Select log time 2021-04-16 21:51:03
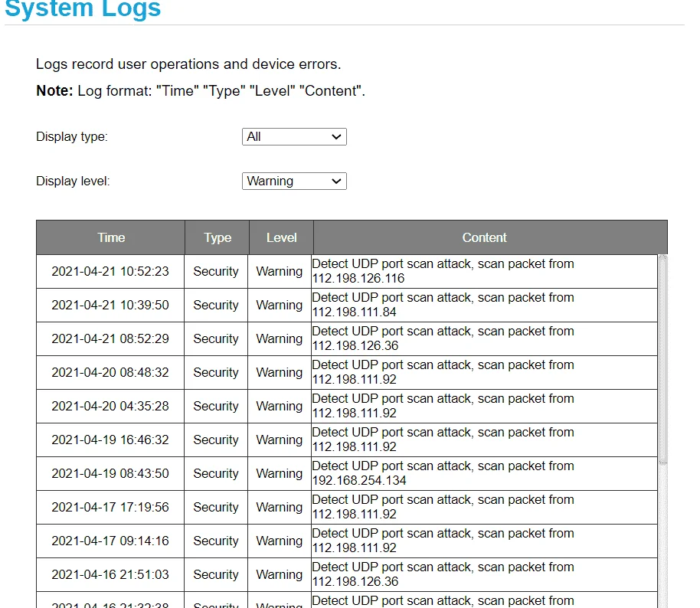Image resolution: width=700 pixels, height=608 pixels. 110,575
